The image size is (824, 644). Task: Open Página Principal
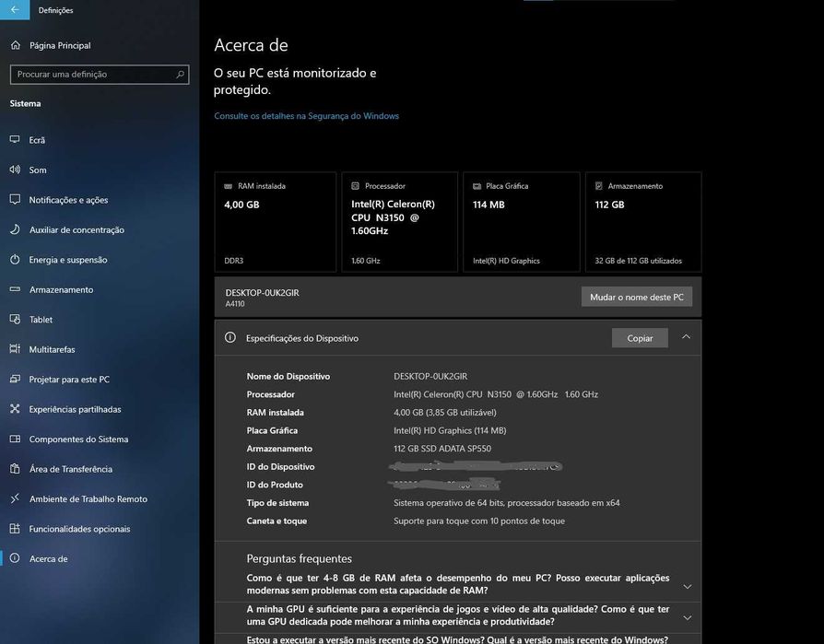pyautogui.click(x=100, y=45)
